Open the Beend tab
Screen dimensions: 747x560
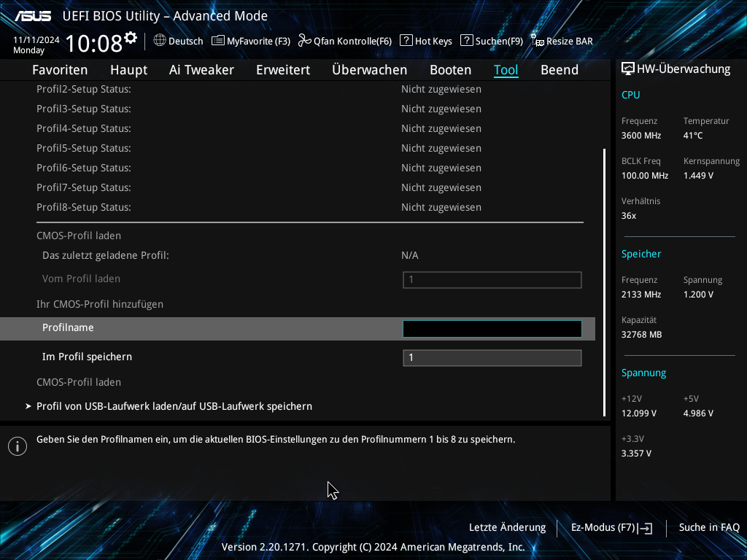[560, 70]
